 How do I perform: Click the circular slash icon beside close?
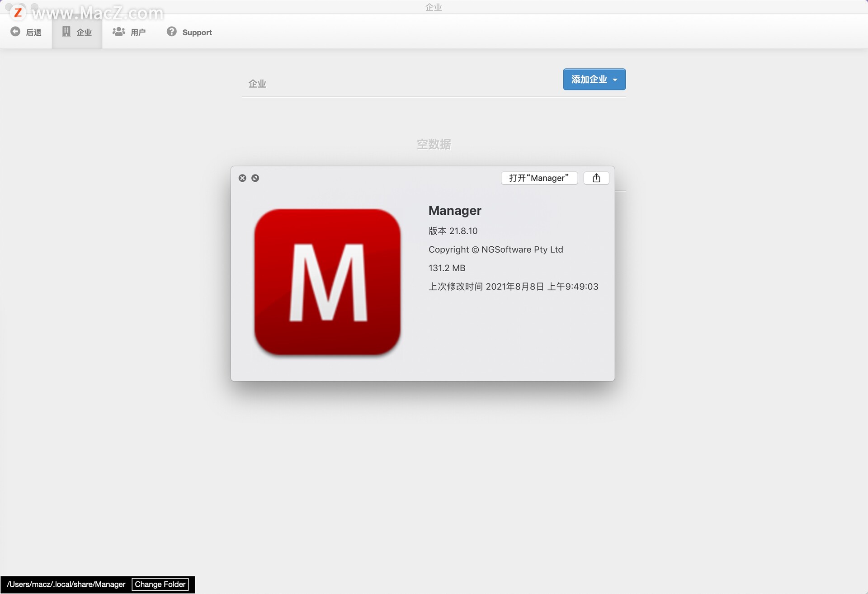(x=255, y=178)
